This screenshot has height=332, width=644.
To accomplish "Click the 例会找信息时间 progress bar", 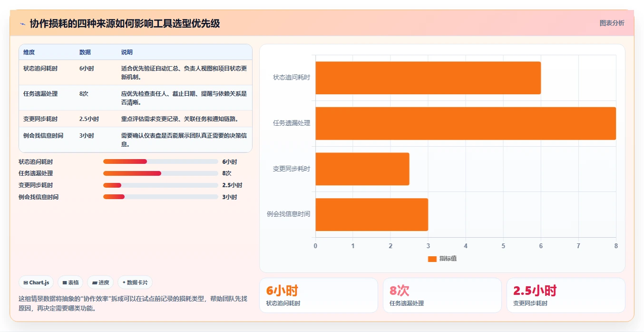I will (x=160, y=197).
